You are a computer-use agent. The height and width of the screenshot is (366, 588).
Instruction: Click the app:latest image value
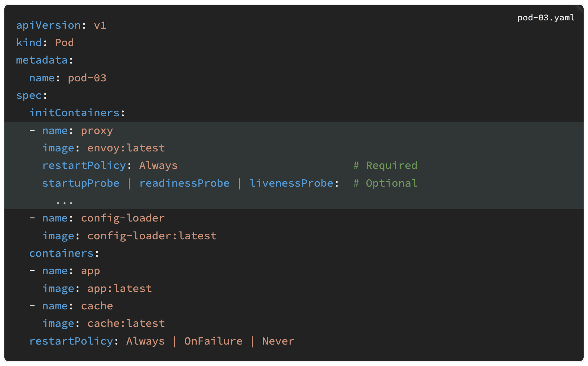tap(120, 289)
